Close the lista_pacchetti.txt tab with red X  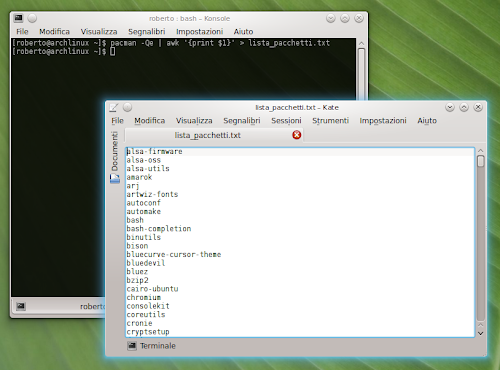tap(297, 135)
